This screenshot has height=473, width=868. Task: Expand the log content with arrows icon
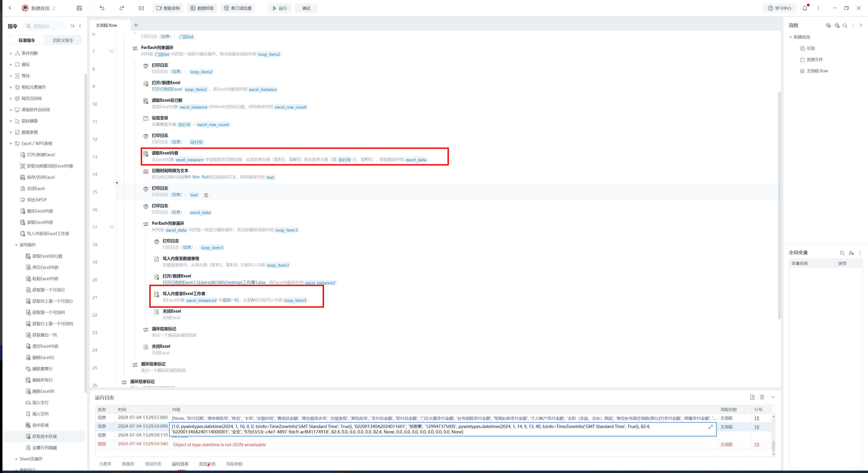pos(710,427)
